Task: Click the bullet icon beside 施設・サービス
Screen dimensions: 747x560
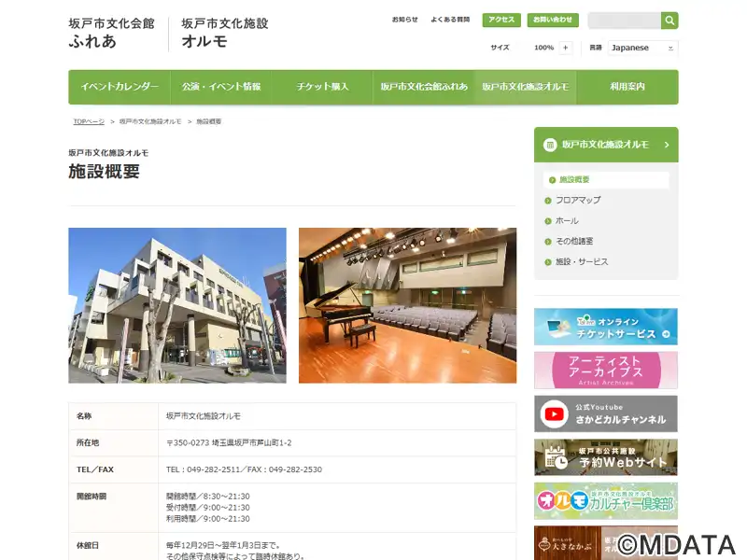Action: [548, 262]
